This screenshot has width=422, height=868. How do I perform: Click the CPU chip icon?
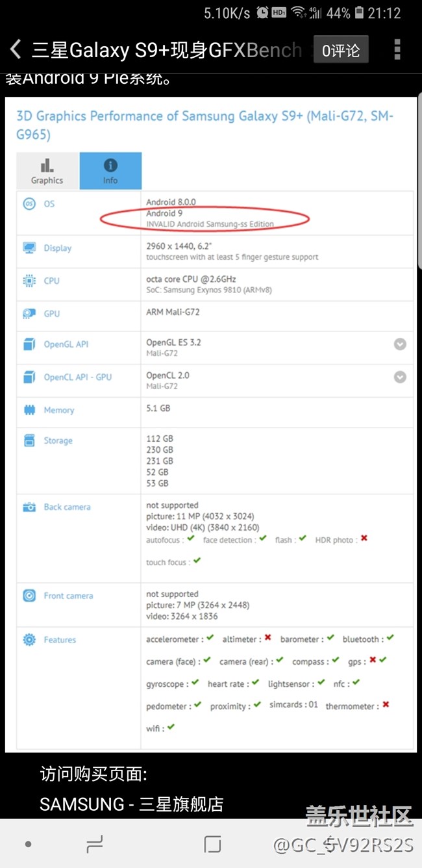pos(29,281)
